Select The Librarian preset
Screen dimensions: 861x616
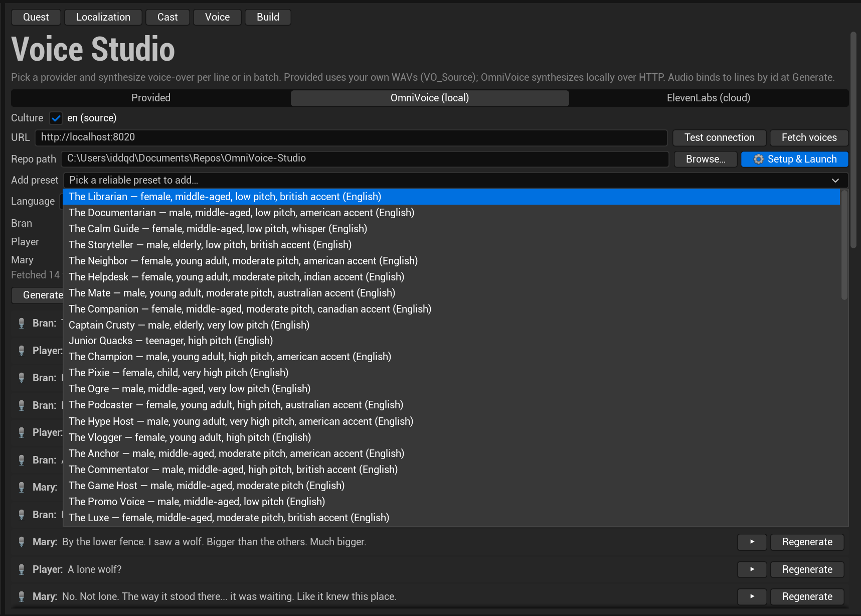tap(451, 197)
